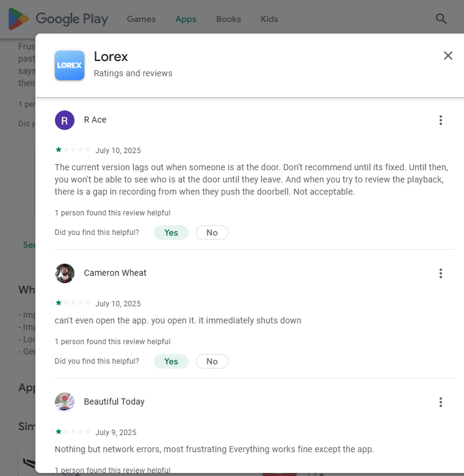Open more options for Beautiful Today review
The image size is (464, 476).
(441, 402)
